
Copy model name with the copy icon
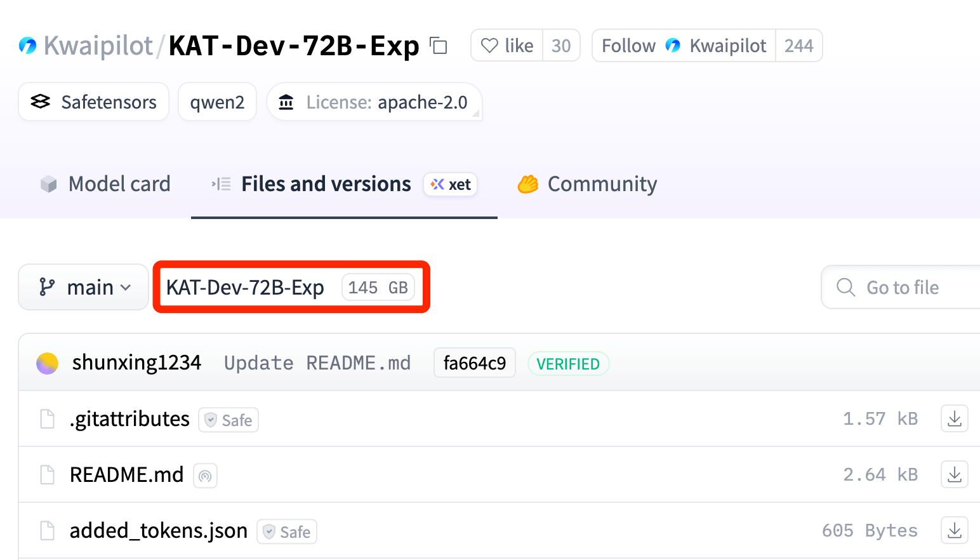point(439,46)
